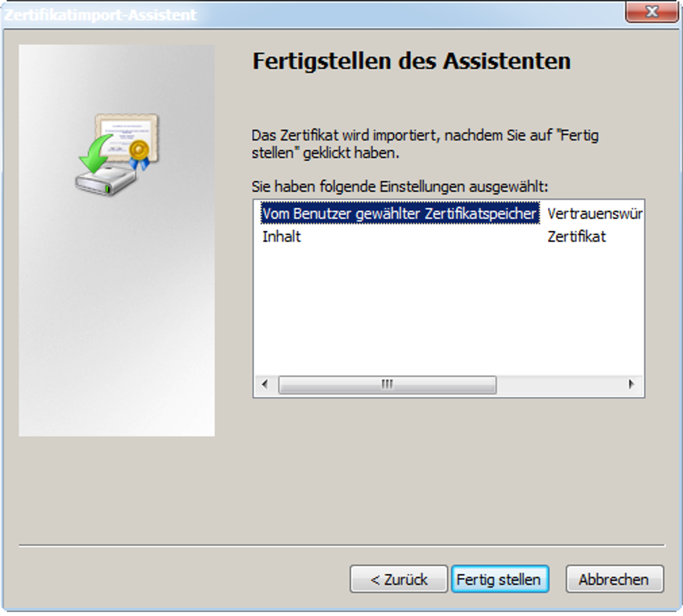Click the 'Fertigstellen des Assistenten' heading
Screen dimensions: 683x616
pos(411,61)
